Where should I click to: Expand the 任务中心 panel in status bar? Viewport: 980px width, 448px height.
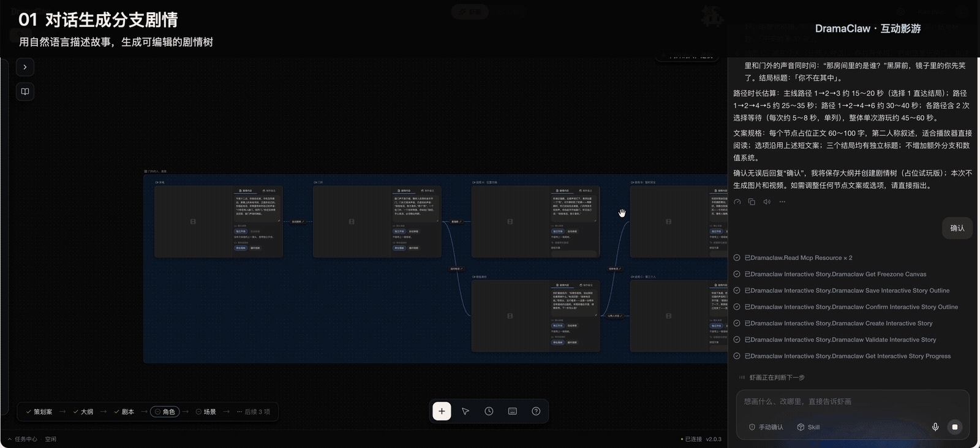[23, 439]
